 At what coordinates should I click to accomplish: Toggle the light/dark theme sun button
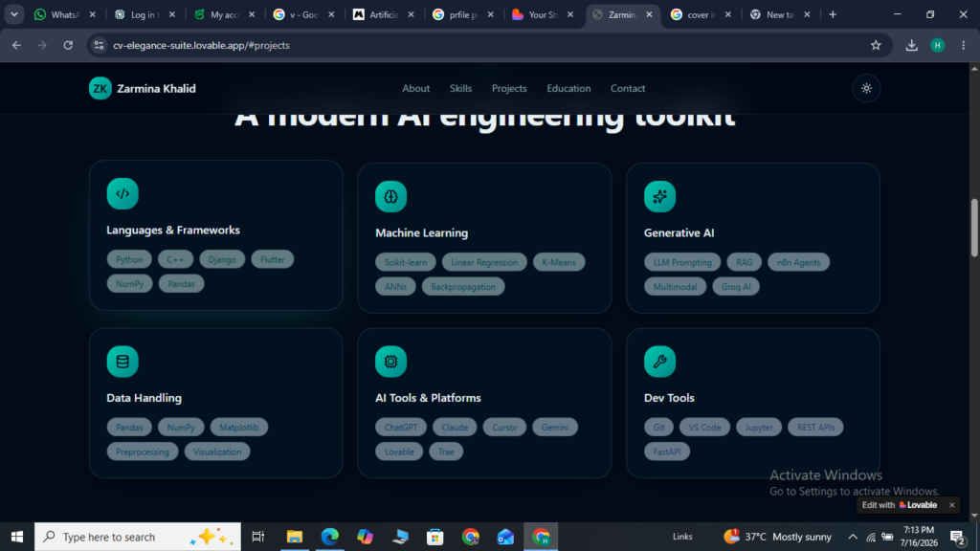866,89
